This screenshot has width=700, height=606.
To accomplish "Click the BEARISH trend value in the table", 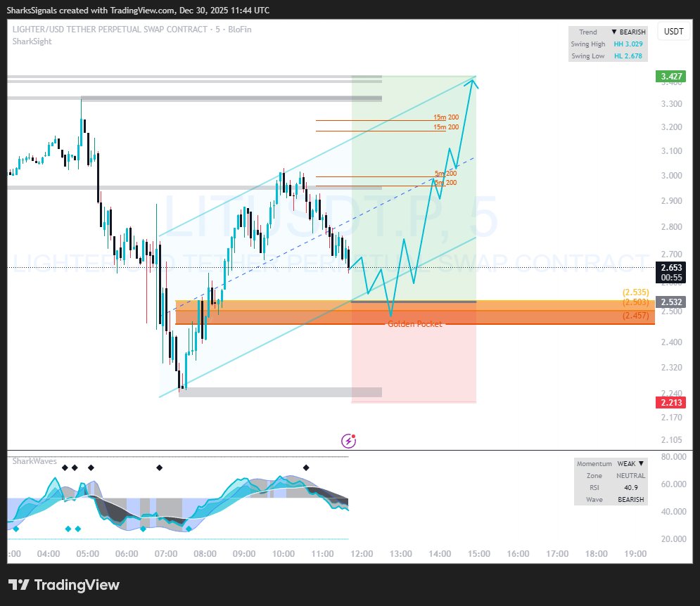I will pyautogui.click(x=628, y=32).
